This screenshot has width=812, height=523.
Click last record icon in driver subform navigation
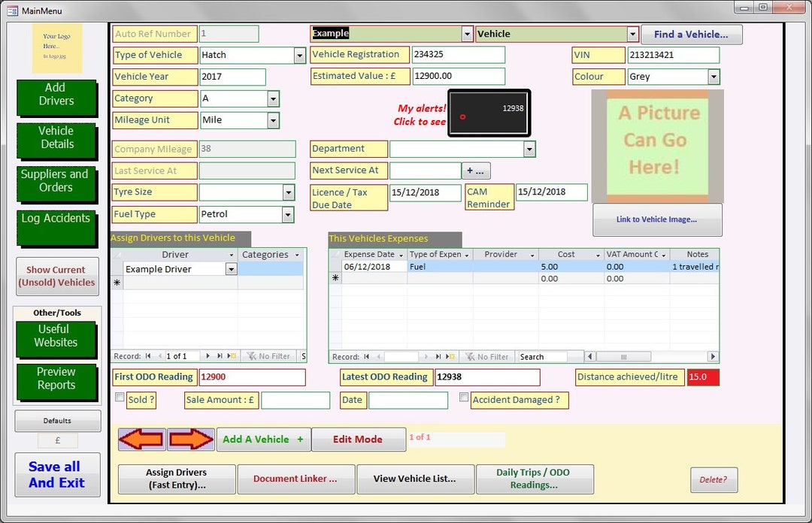220,356
